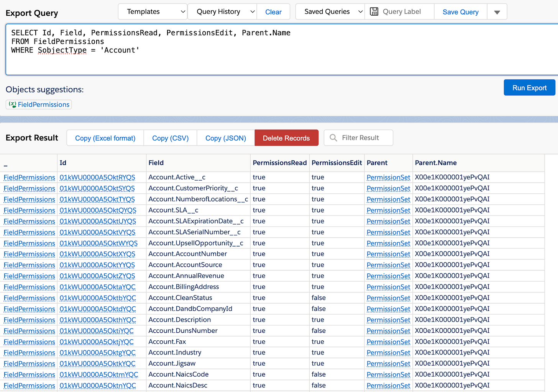
Task: Click the Save Query button
Action: click(x=461, y=12)
